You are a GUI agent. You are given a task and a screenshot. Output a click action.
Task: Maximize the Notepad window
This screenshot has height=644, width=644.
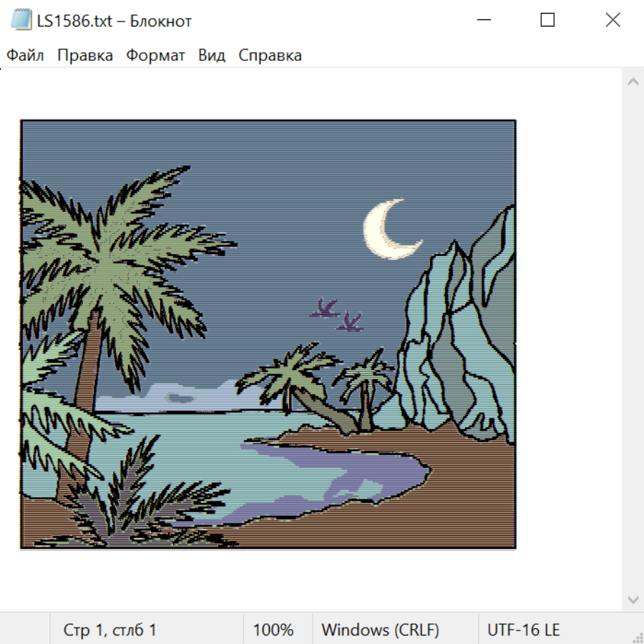(x=547, y=20)
